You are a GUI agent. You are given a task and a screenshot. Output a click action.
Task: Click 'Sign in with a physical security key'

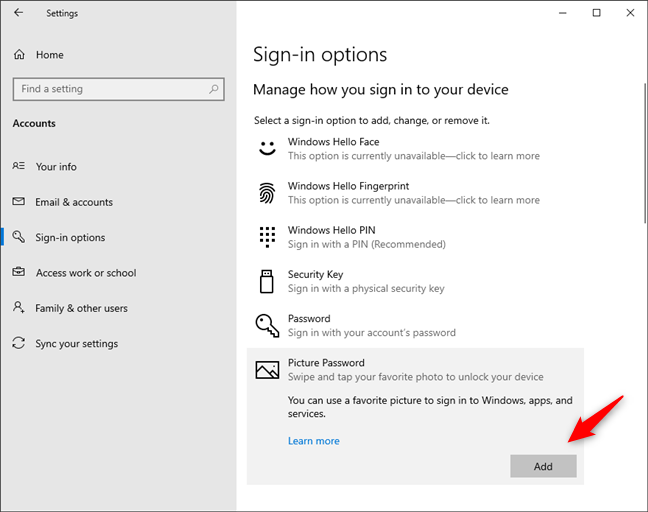(x=366, y=288)
